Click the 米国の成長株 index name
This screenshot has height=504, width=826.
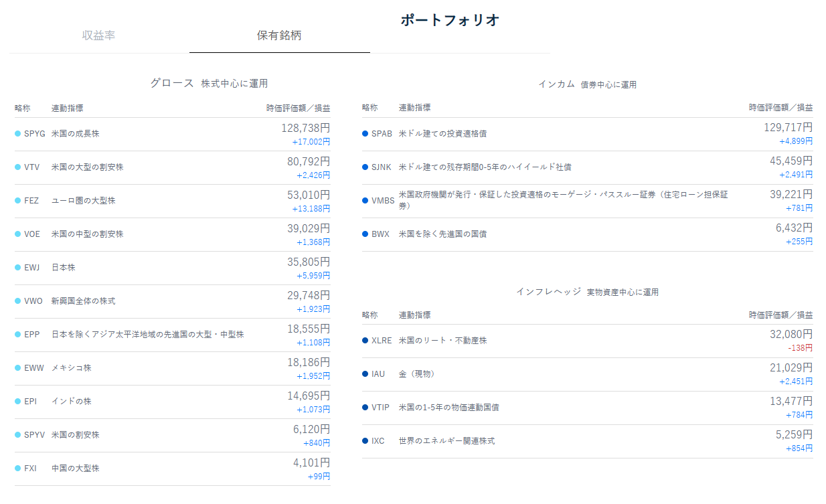[x=75, y=133]
